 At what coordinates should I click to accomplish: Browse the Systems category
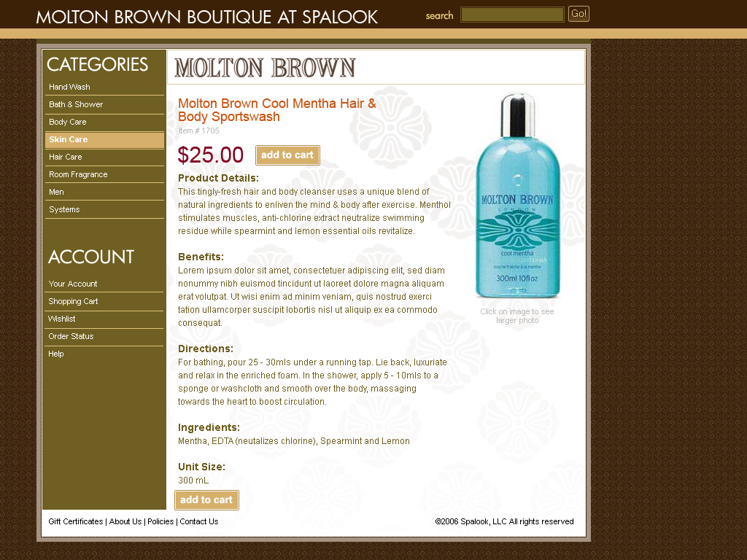pyautogui.click(x=64, y=209)
